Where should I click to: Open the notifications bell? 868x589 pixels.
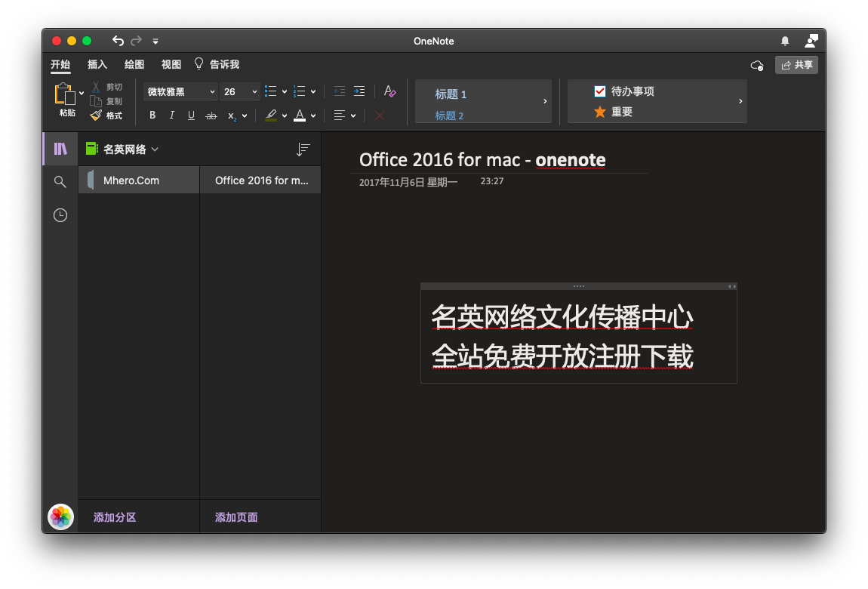tap(785, 41)
